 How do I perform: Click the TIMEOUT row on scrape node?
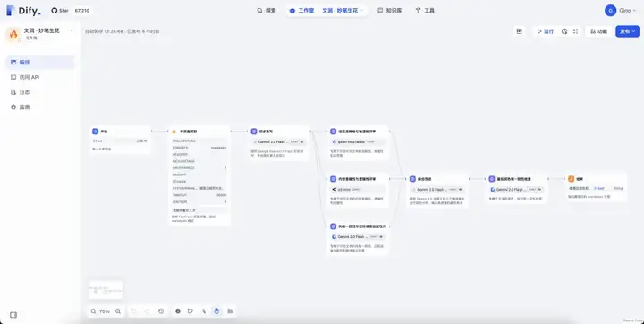(199, 195)
